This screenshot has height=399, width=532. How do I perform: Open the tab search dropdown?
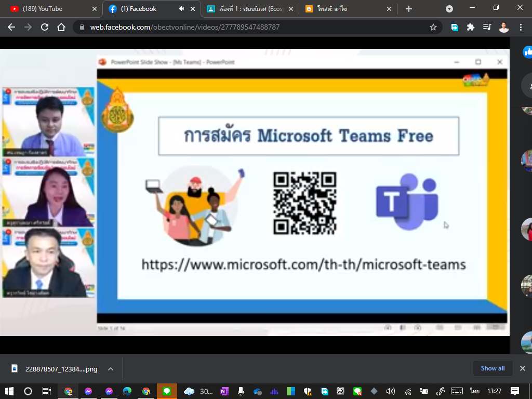tap(449, 9)
